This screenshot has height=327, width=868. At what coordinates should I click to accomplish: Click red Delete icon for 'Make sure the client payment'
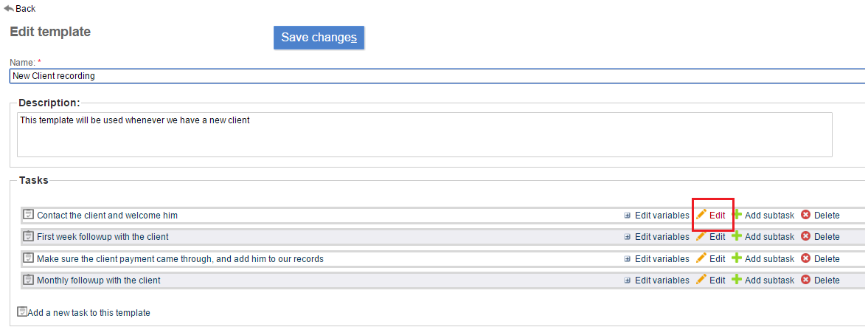pyautogui.click(x=805, y=258)
